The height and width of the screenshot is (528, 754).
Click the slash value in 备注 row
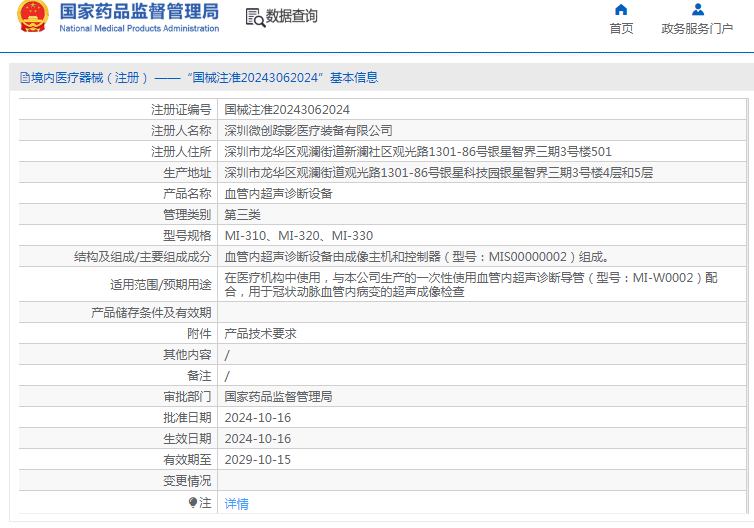click(227, 376)
